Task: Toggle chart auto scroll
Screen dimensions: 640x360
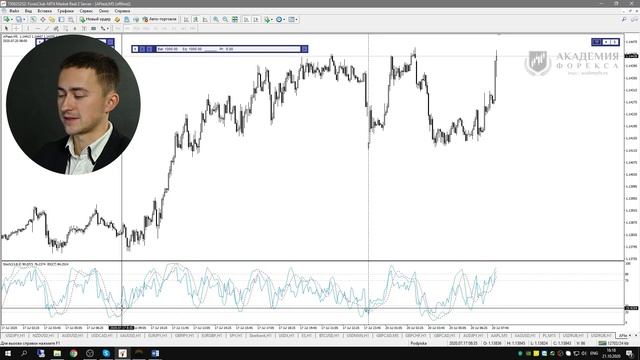Action: coord(246,19)
